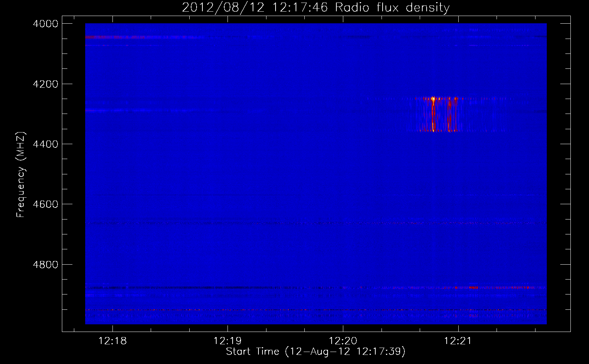Select the 4000 frequency tick label
Image resolution: width=589 pixels, height=364 pixels.
46,24
